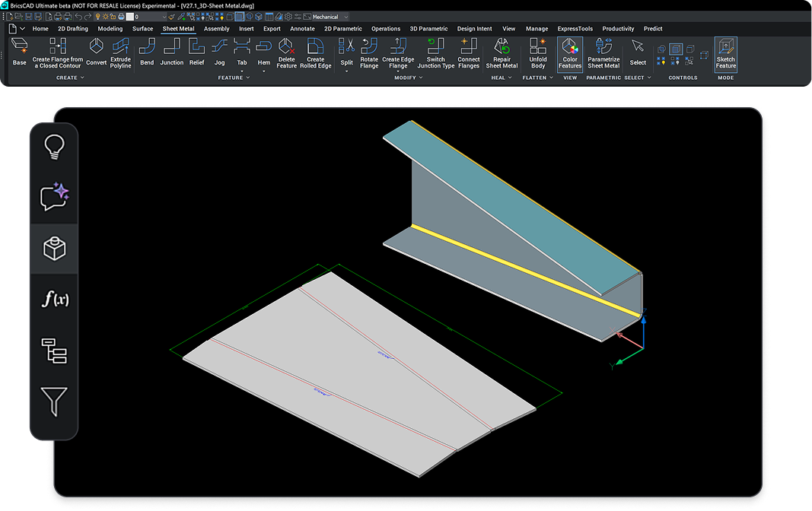Select the Junction feature tool

[171, 52]
